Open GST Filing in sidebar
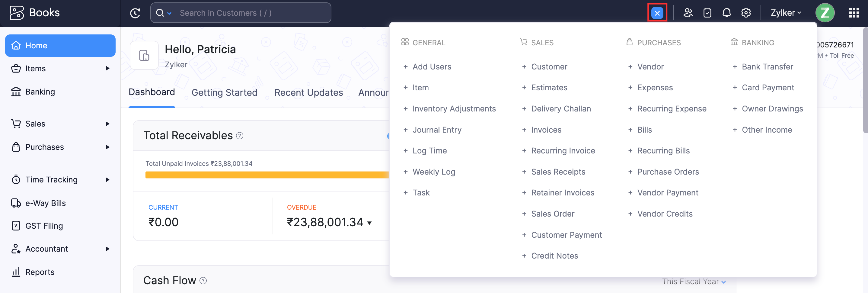Screen dimensions: 868x293 pyautogui.click(x=44, y=226)
